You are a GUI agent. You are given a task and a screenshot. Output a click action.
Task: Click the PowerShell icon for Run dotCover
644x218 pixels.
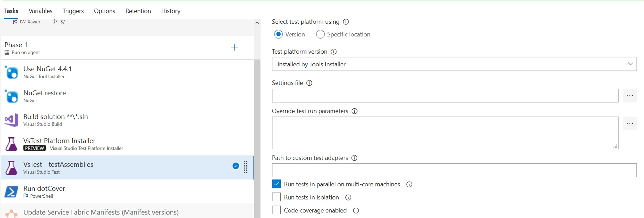coord(11,192)
